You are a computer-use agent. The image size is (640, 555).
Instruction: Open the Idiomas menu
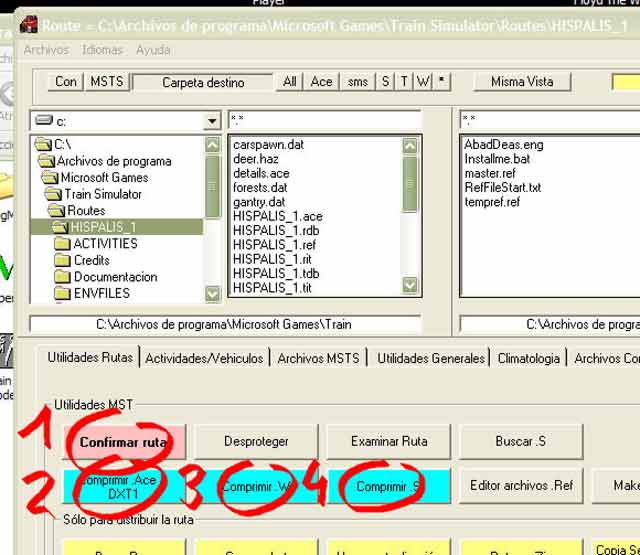click(x=103, y=50)
